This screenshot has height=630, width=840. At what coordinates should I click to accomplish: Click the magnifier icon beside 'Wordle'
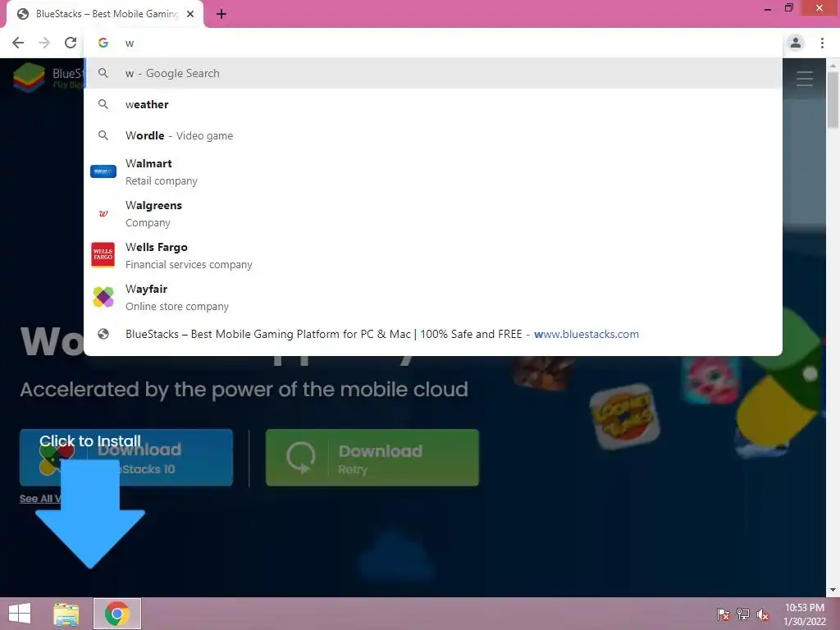point(103,135)
